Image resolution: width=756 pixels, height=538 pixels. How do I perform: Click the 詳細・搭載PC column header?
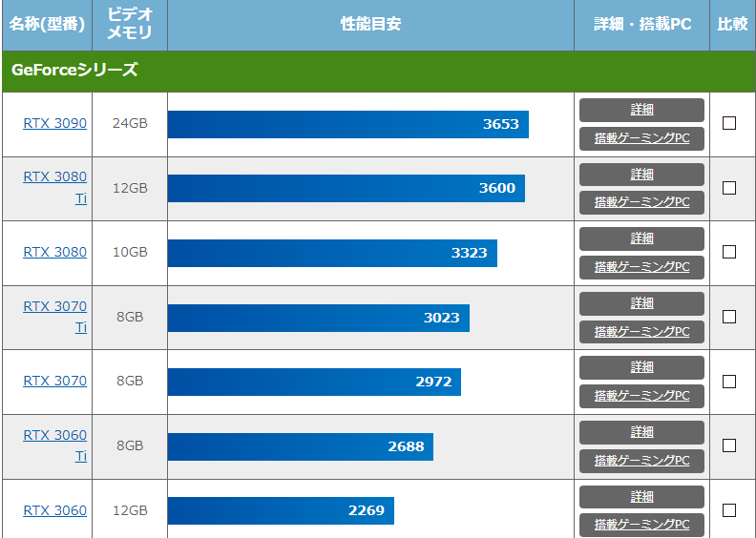(641, 25)
